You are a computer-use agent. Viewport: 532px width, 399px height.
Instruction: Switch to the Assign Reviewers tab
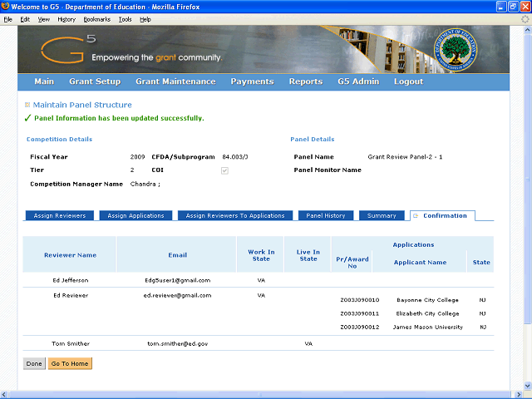[x=60, y=216]
